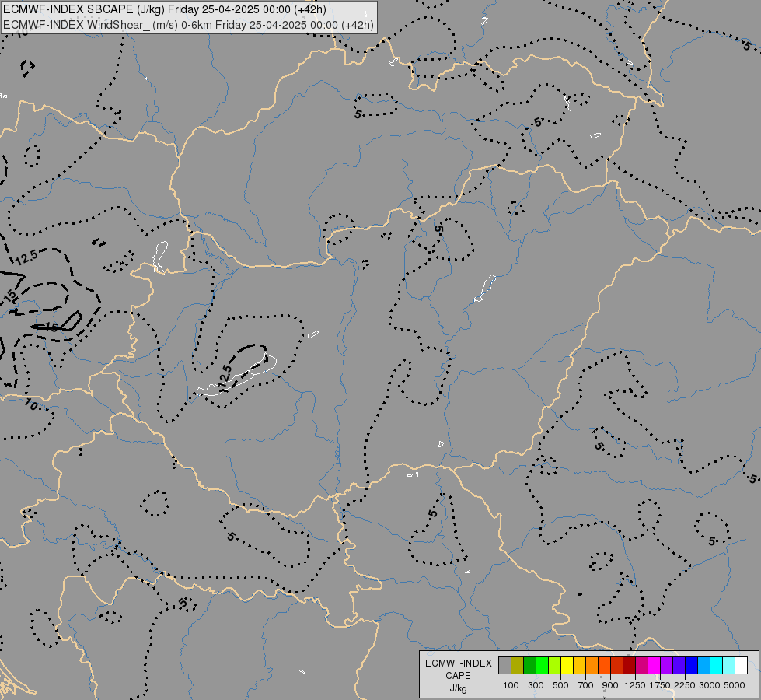Click the pure yellow swatch in CAPE legend
The image size is (761, 700).
(x=567, y=665)
